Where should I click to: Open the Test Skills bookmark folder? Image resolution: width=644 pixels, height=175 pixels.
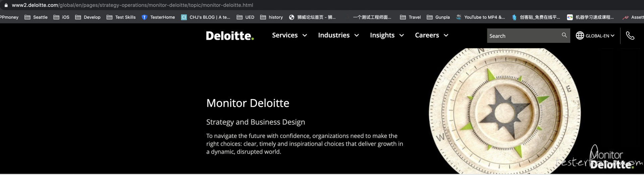coord(121,17)
